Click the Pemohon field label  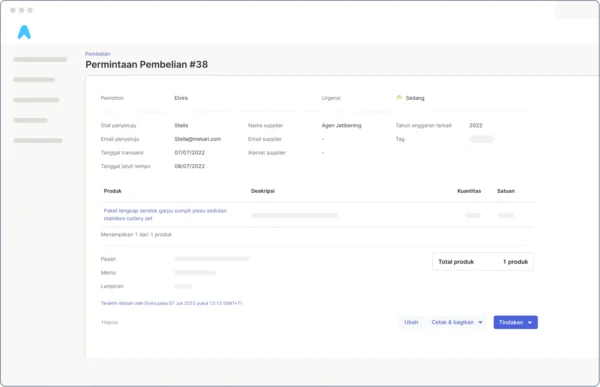pyautogui.click(x=112, y=98)
